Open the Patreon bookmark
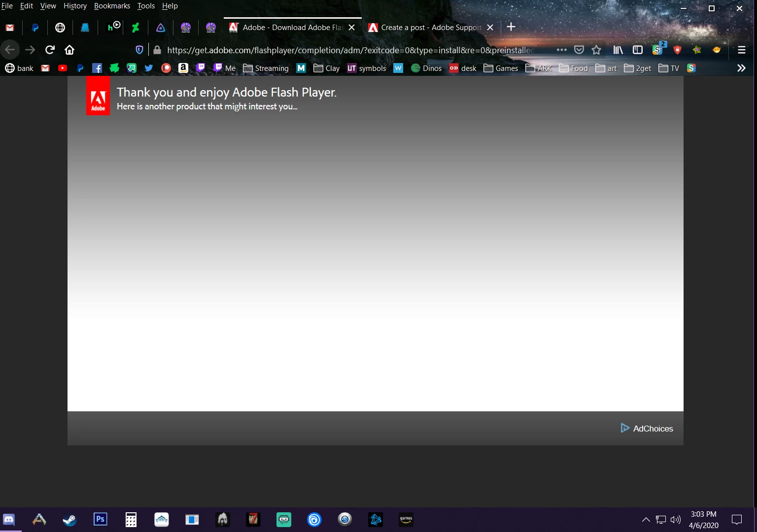This screenshot has width=757, height=532. [166, 68]
